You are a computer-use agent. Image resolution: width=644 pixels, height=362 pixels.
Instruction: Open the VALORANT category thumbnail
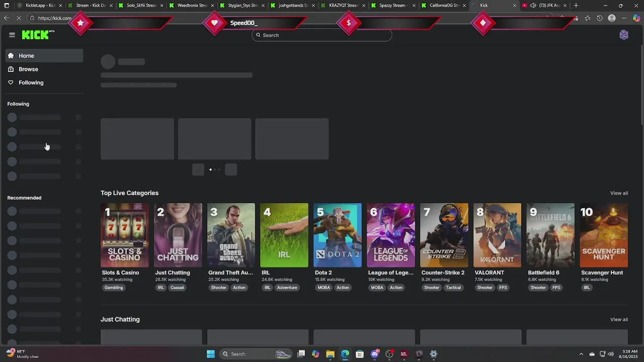[497, 235]
